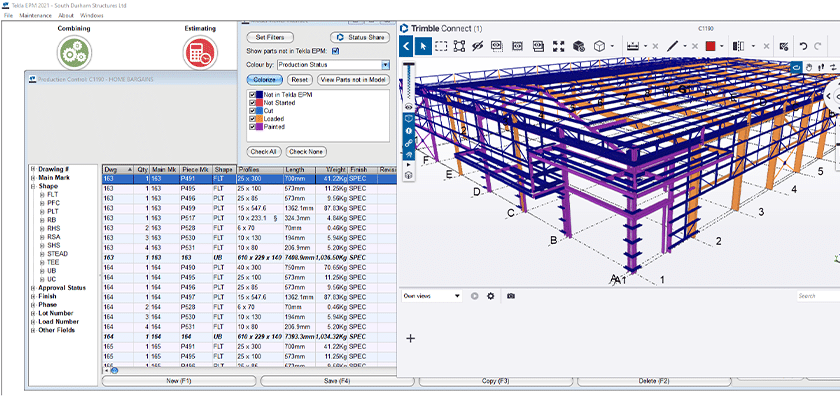Click the Search field in views panel
This screenshot has height=400, width=840.
coord(818,296)
